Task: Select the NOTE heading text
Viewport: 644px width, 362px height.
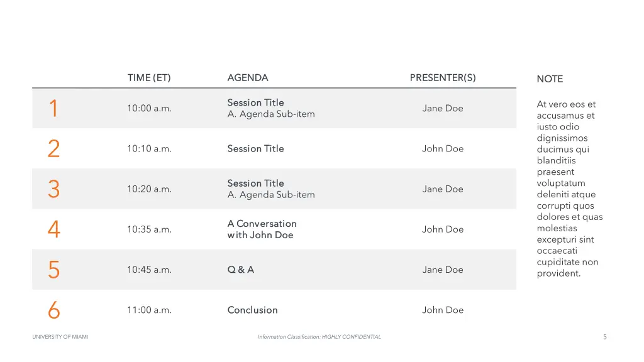Action: [x=550, y=79]
